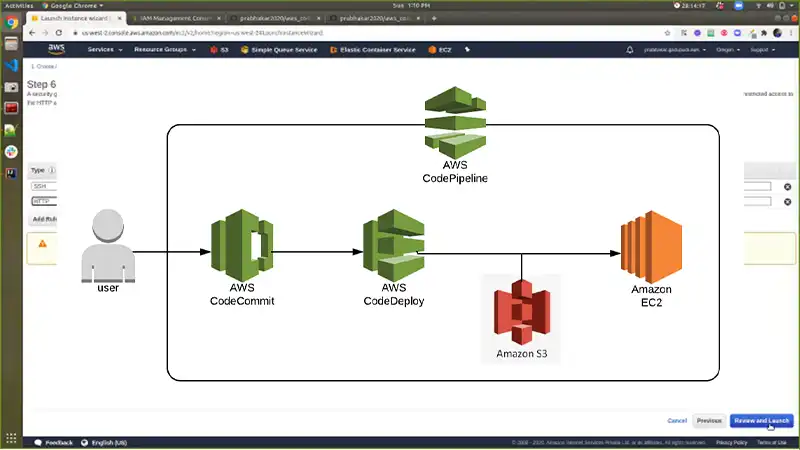800x450 pixels.
Task: Open the system clock in top bar
Action: [x=411, y=6]
